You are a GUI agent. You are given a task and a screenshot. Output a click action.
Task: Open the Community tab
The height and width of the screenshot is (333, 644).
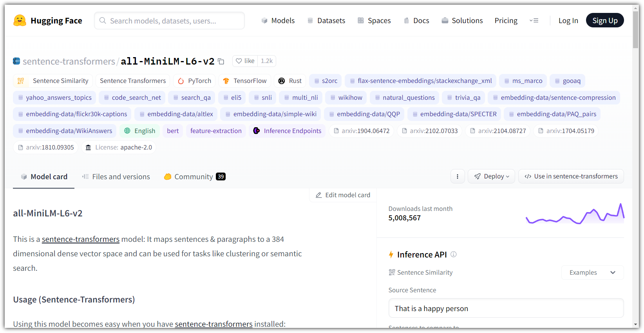[x=195, y=177]
